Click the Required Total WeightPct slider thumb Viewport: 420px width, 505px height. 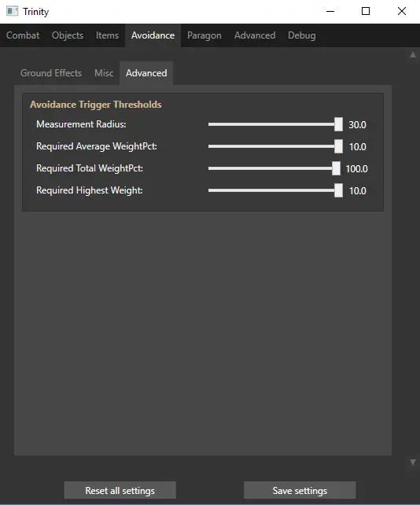click(336, 168)
